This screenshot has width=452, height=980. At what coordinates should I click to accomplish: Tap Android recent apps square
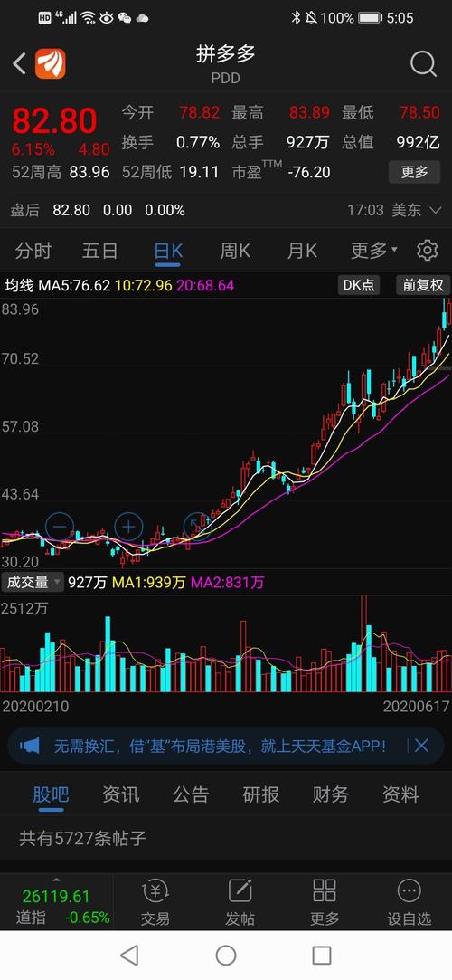pos(322,955)
